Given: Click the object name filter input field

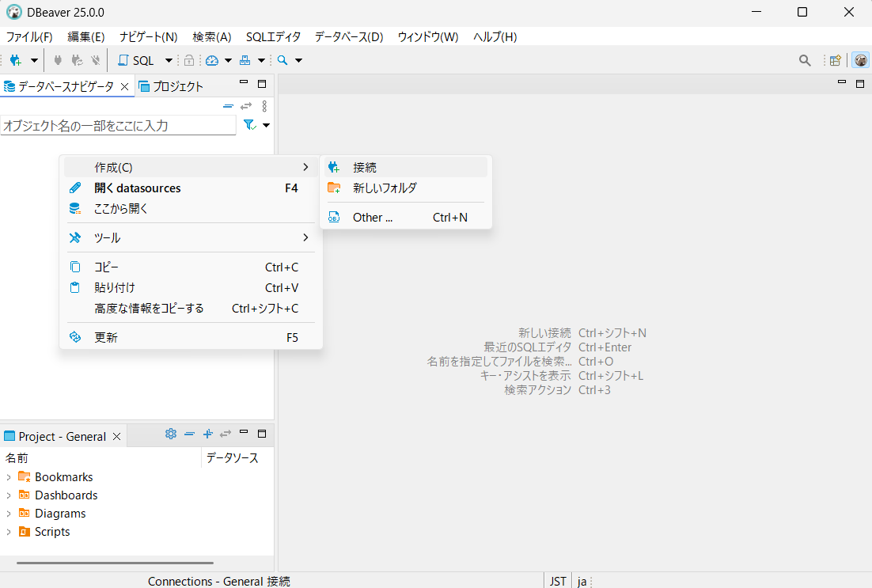Looking at the screenshot, I should click(119, 125).
